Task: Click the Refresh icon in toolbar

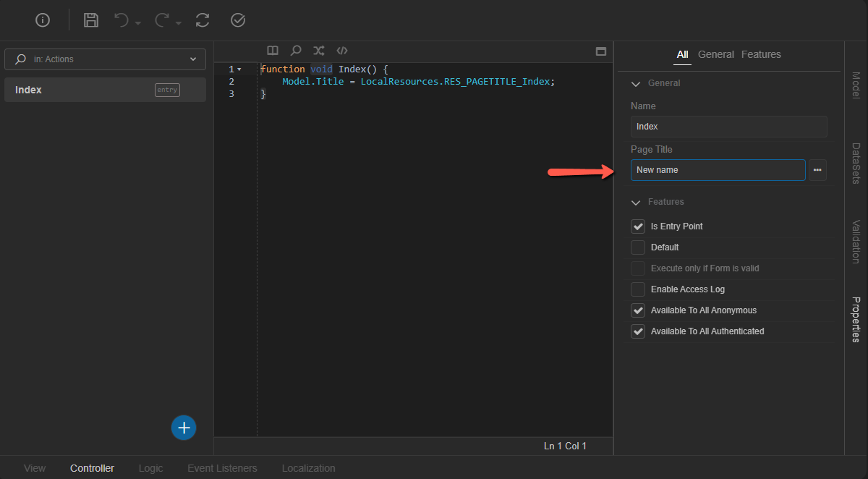Action: point(203,20)
